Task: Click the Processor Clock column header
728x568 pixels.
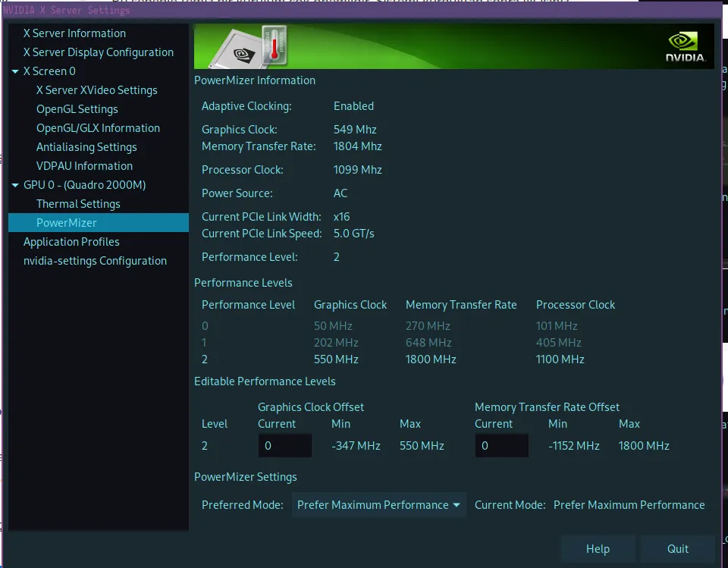Action: click(x=576, y=305)
